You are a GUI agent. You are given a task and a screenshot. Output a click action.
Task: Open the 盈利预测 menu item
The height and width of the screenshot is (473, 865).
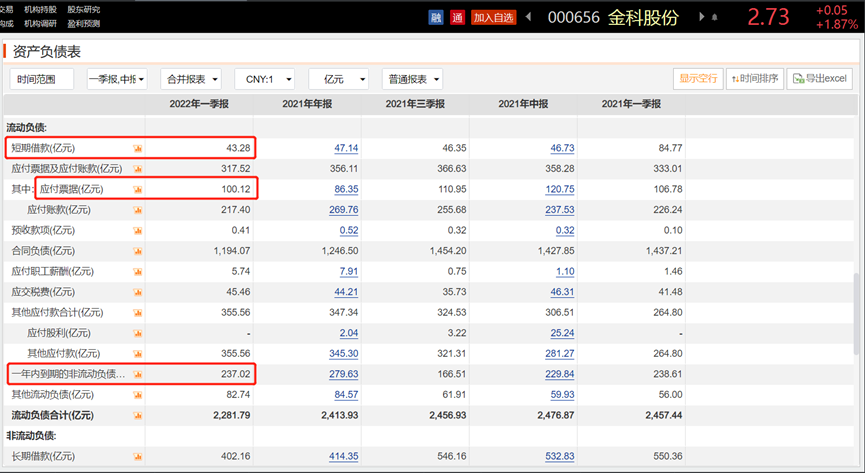tap(84, 24)
